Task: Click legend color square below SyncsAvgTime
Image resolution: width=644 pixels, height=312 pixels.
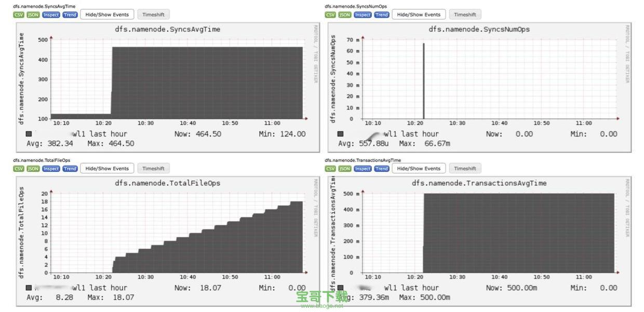Action: (28, 133)
